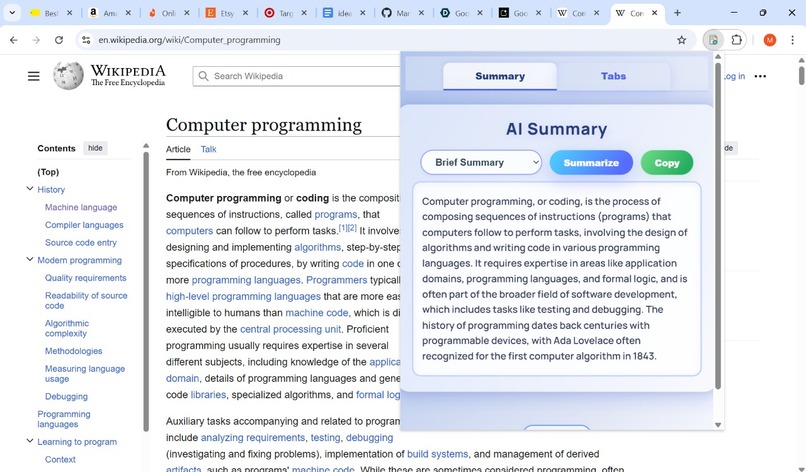The height and width of the screenshot is (472, 806).
Task: Collapse the History contents section
Action: [x=30, y=189]
